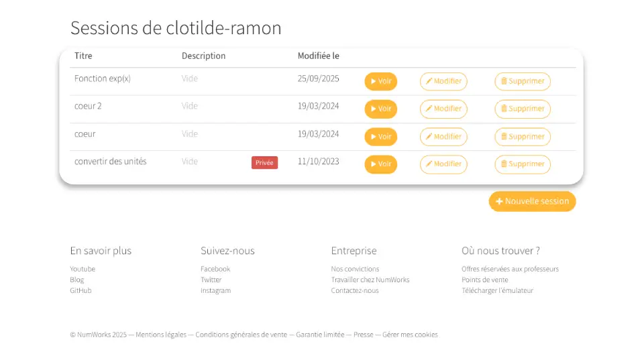Modify the convertir des unités session
Image resolution: width=644 pixels, height=362 pixels.
[443, 164]
